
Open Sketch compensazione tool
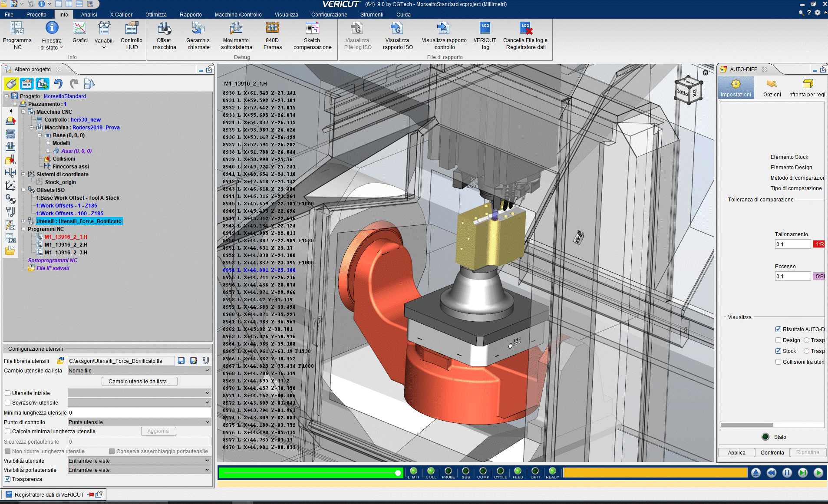click(312, 36)
